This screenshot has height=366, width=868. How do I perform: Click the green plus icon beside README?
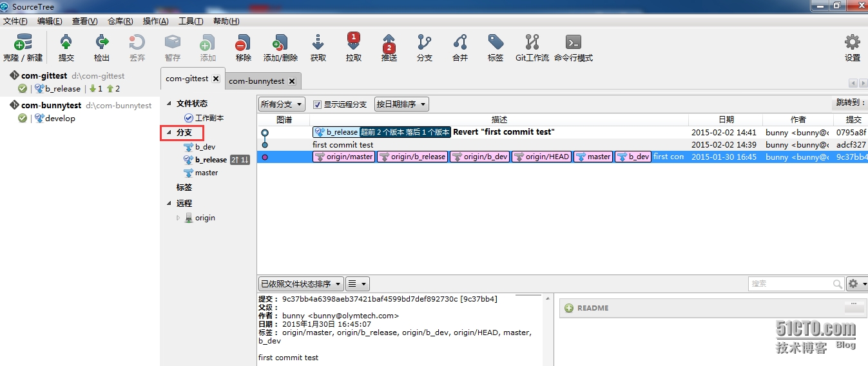coord(569,308)
